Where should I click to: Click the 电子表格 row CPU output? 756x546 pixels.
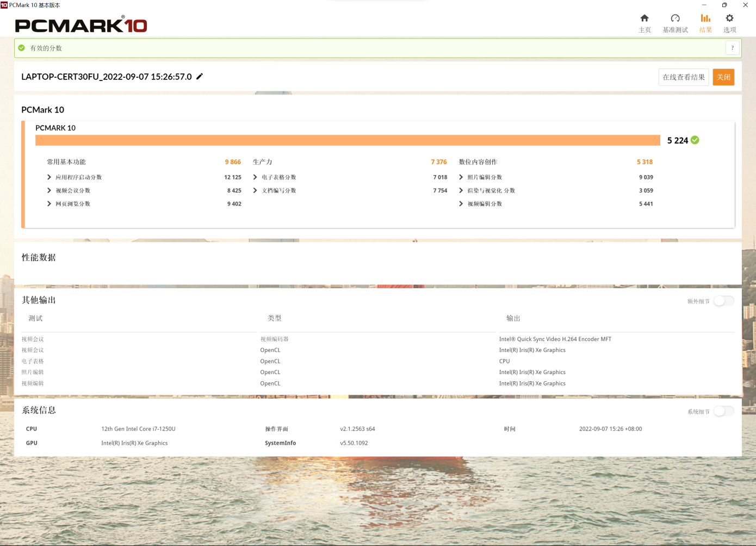tap(505, 361)
